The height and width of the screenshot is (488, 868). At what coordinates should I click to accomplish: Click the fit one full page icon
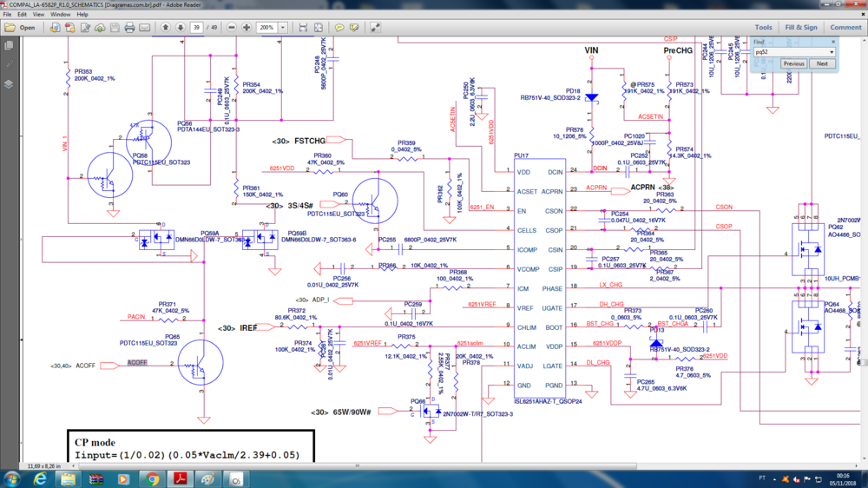(319, 27)
